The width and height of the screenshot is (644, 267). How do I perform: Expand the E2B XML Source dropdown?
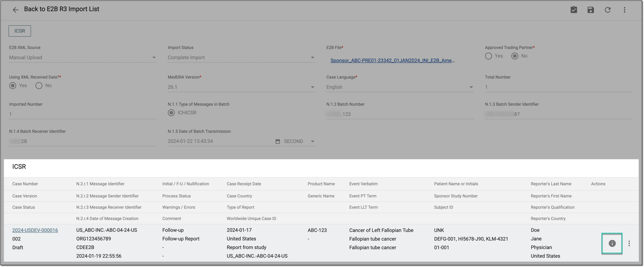[x=154, y=58]
